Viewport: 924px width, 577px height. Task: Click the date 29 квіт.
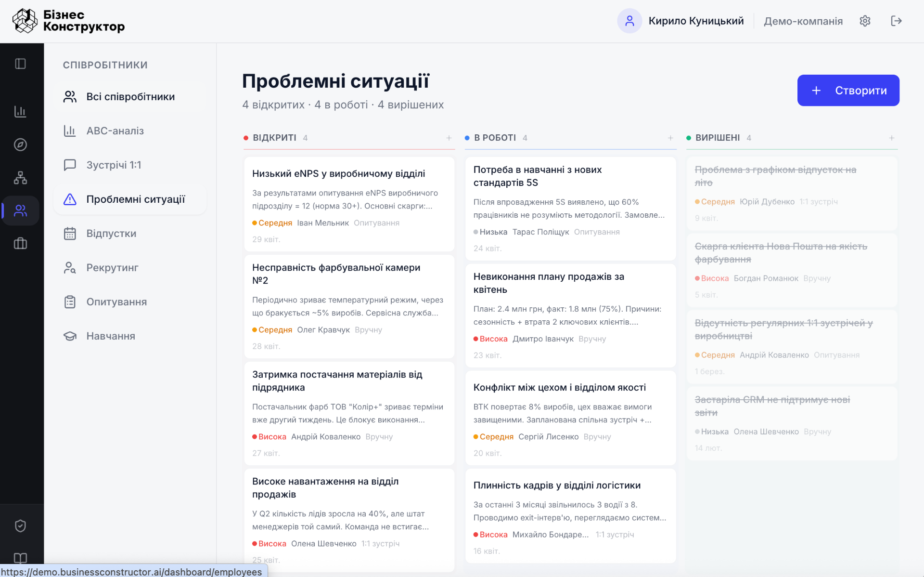click(x=266, y=239)
